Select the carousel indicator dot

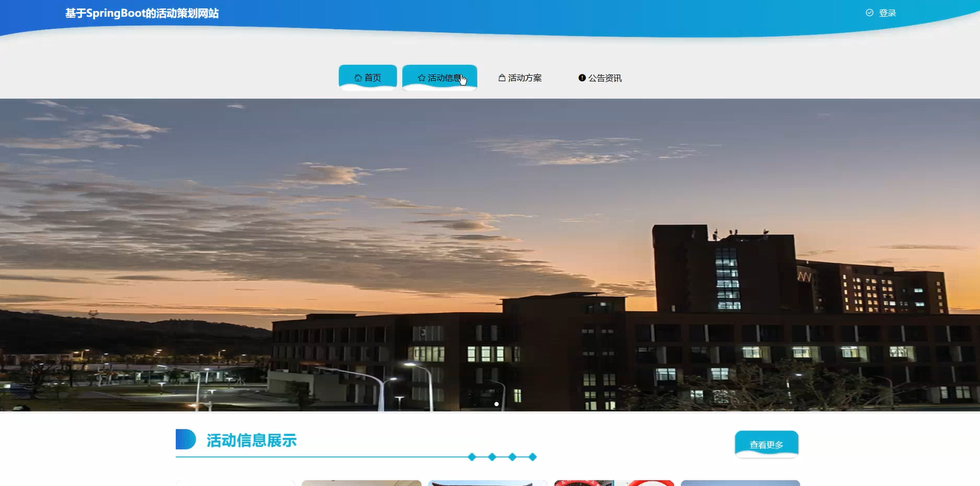pyautogui.click(x=496, y=404)
